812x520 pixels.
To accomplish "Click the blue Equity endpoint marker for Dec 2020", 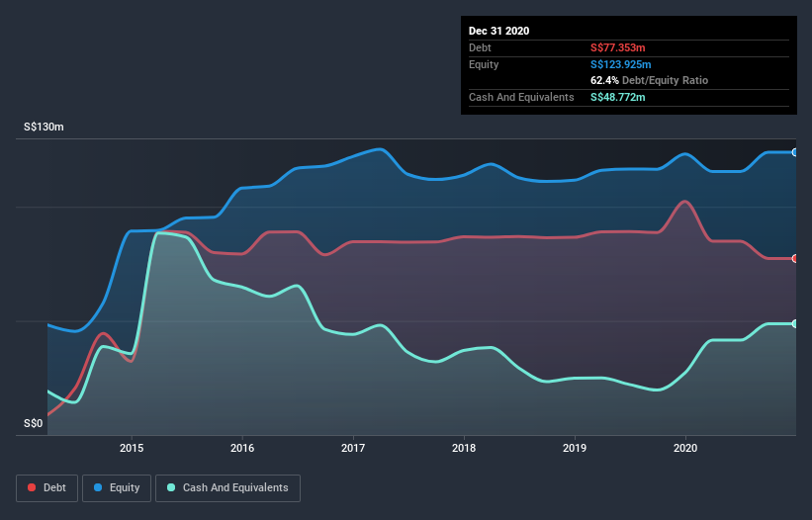I will click(795, 152).
